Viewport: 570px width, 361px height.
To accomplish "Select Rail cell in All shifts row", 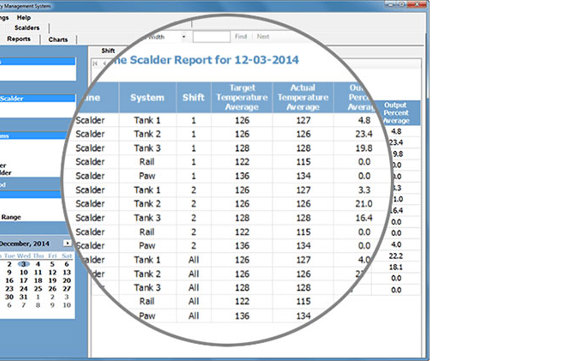I will (147, 301).
